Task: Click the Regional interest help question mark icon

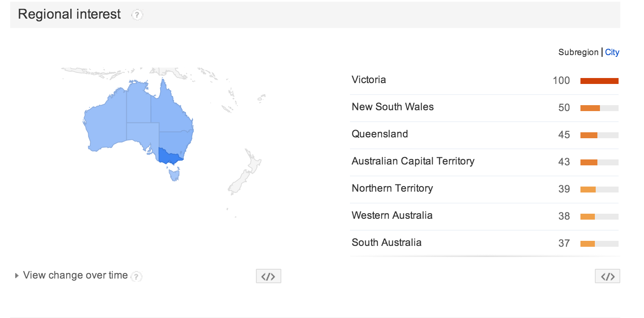Action: (137, 15)
